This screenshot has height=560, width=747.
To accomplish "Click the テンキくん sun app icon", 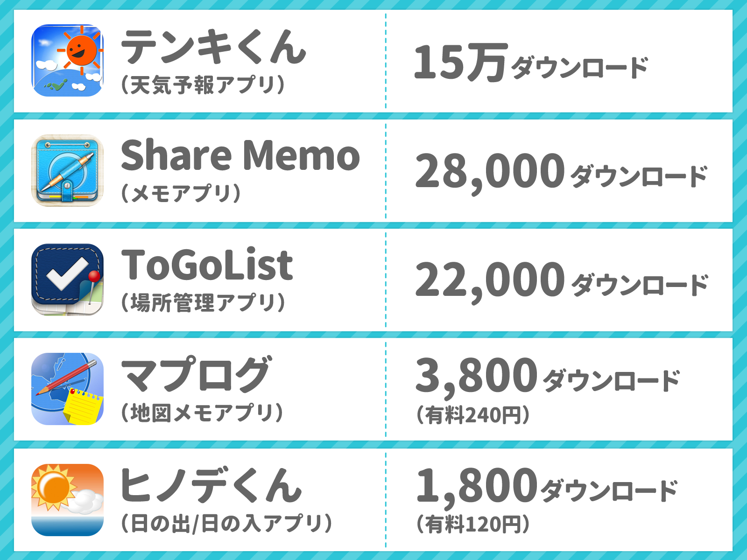I will tap(67, 61).
